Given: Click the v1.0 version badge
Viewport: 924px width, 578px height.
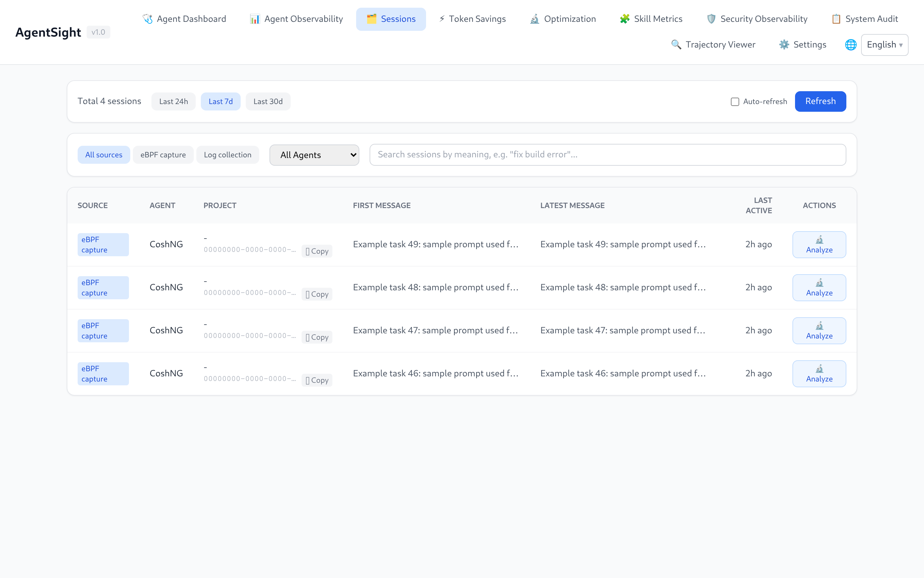Looking at the screenshot, I should (x=98, y=32).
